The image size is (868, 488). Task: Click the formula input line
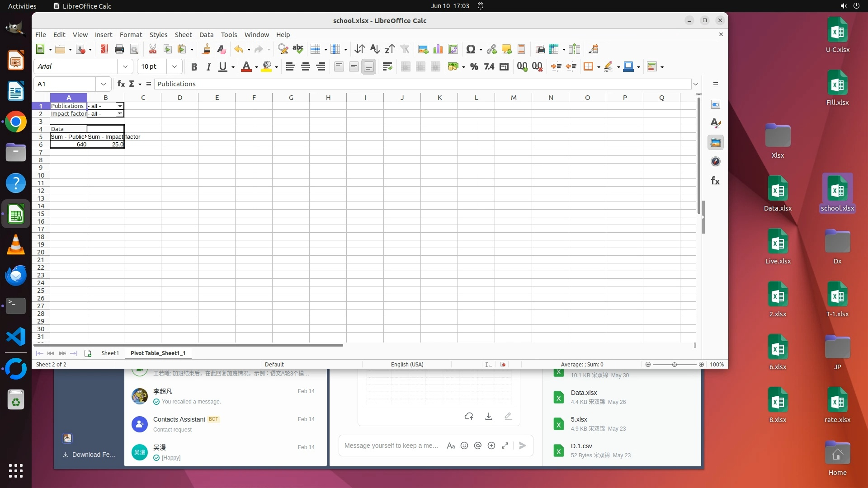420,84
